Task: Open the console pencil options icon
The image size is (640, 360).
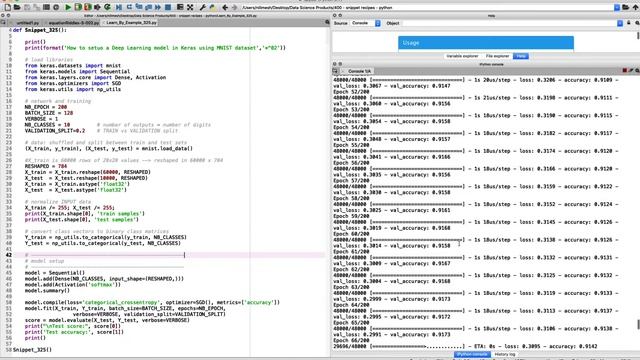Action: point(631,71)
